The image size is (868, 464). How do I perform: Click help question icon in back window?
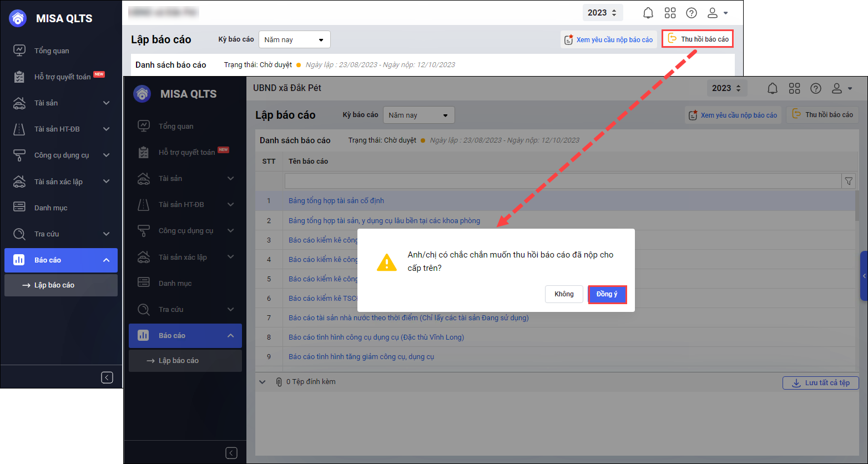[691, 13]
